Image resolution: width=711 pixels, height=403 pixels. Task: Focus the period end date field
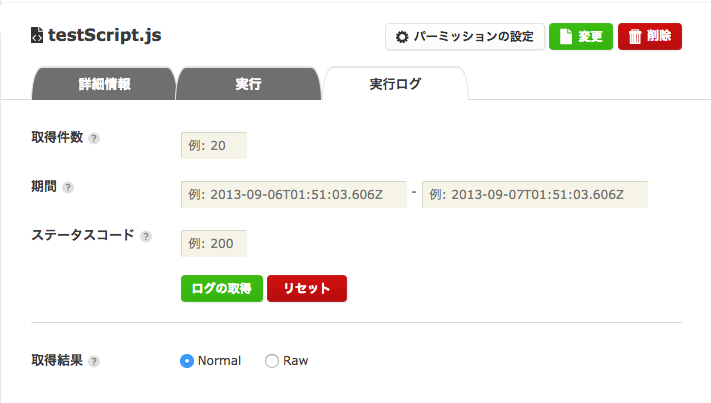(x=535, y=194)
